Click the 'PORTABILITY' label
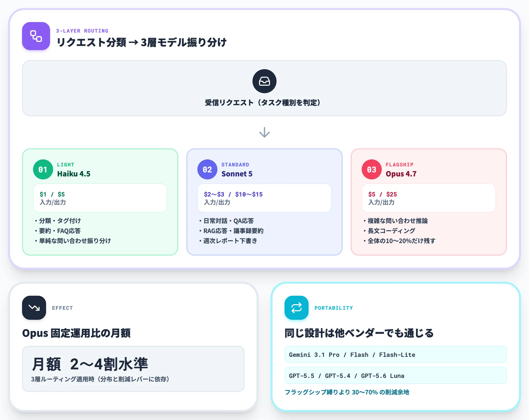 (334, 308)
